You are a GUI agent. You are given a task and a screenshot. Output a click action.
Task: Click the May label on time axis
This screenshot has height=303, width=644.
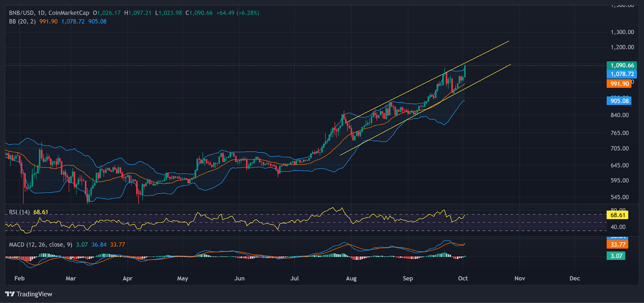tap(182, 278)
